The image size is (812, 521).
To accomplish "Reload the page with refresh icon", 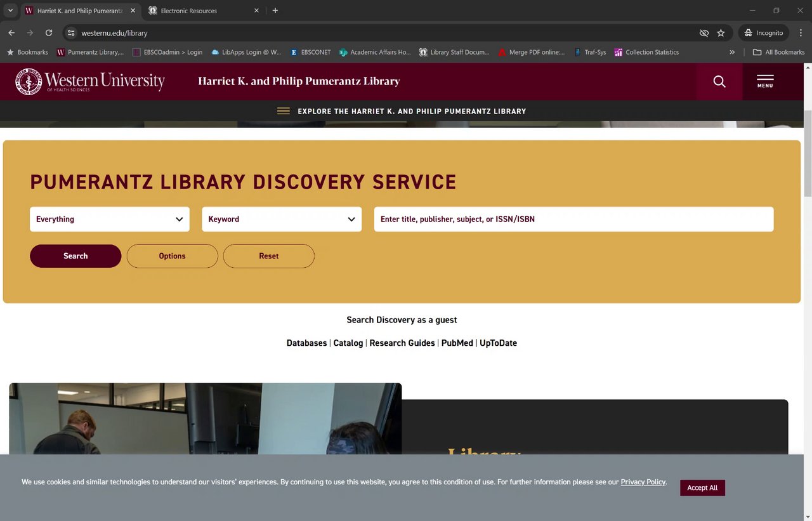I will 49,33.
